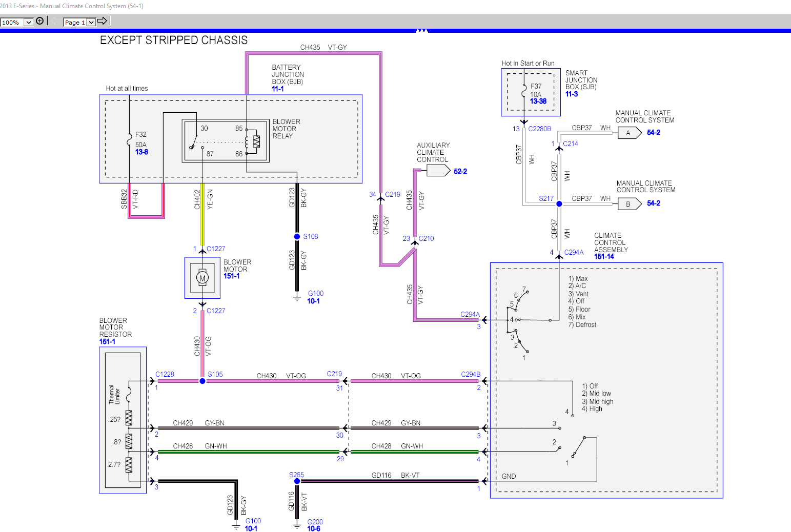The image size is (791, 532).
Task: Open ground G200 reference 10-6
Action: point(314,528)
